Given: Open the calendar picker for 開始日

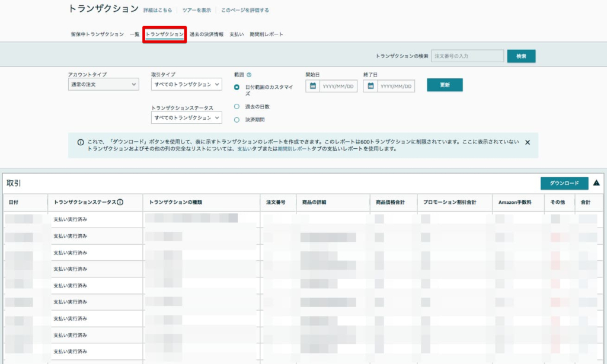Looking at the screenshot, I should tap(312, 86).
